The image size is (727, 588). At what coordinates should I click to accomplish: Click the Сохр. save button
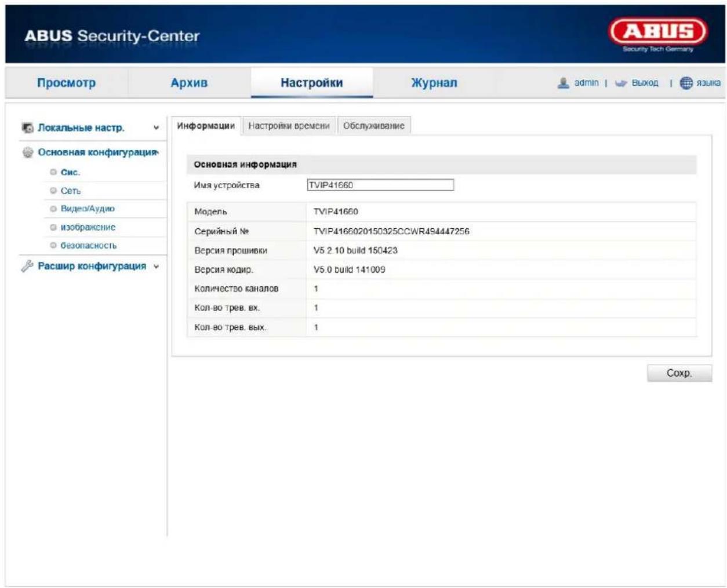click(x=679, y=373)
